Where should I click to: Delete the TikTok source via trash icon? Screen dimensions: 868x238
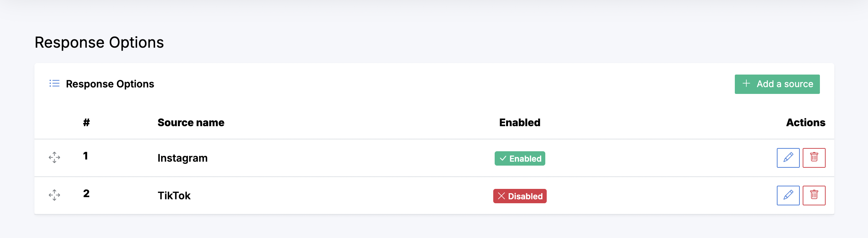[x=814, y=195]
